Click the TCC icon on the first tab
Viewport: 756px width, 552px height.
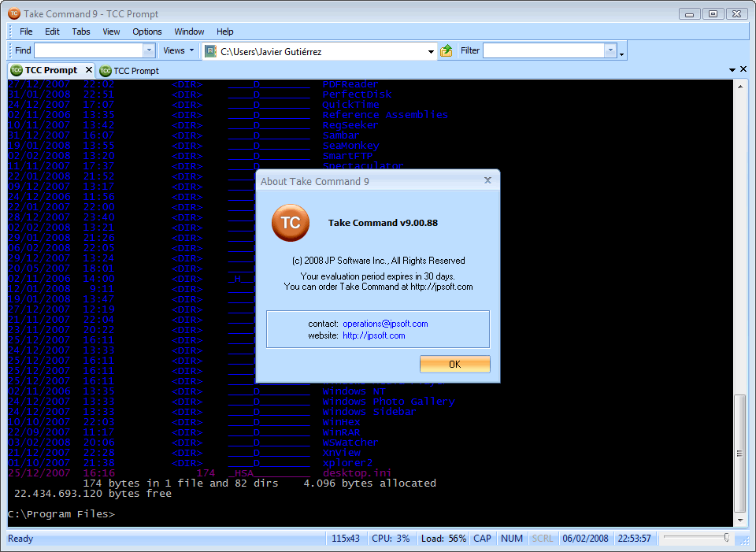pos(17,70)
